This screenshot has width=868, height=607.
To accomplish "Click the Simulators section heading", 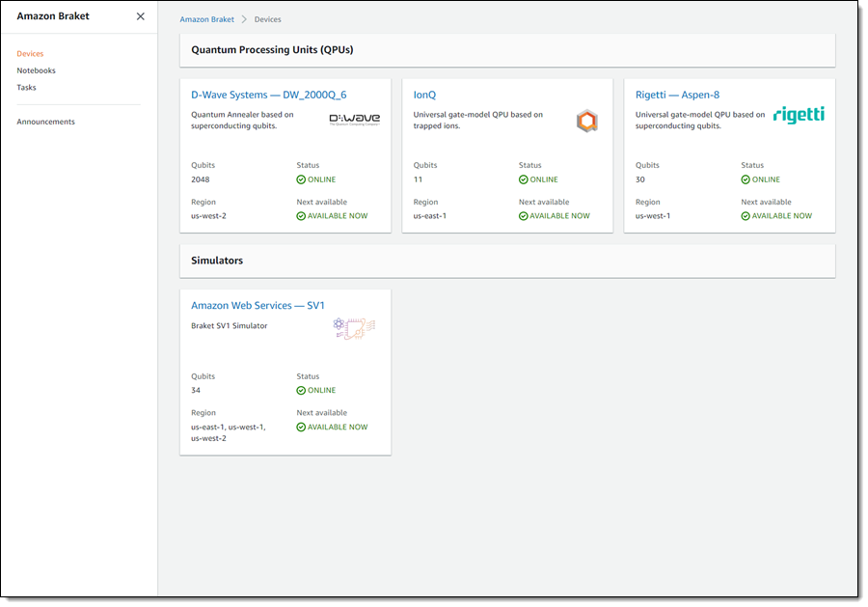I will pos(217,261).
